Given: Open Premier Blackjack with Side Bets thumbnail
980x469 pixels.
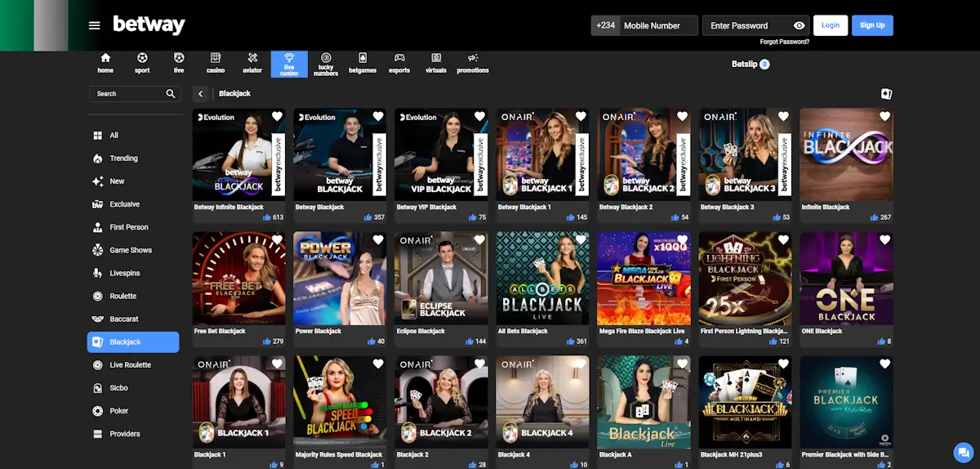Looking at the screenshot, I should pos(847,402).
